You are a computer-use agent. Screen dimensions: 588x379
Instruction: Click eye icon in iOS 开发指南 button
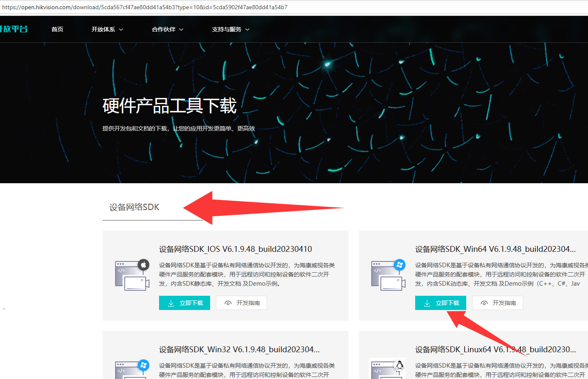tap(228, 303)
